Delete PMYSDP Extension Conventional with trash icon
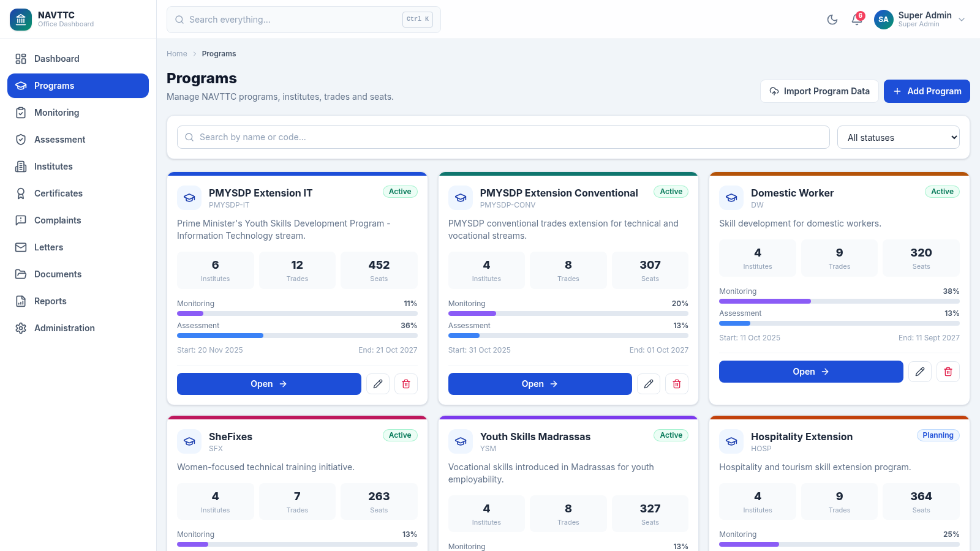 pos(677,384)
